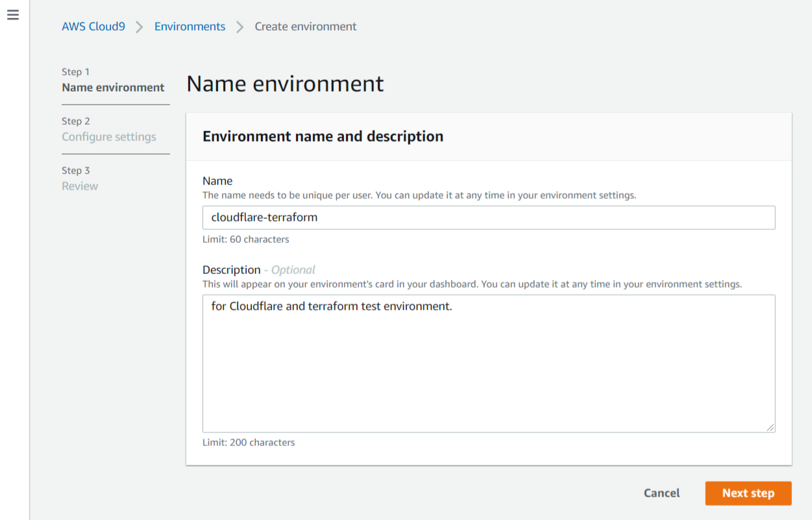This screenshot has height=520, width=812.
Task: Select Step 3 Review
Action: (x=80, y=186)
